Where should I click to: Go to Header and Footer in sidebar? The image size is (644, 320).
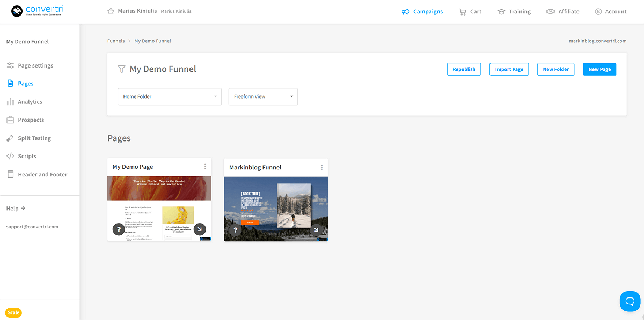(x=43, y=175)
